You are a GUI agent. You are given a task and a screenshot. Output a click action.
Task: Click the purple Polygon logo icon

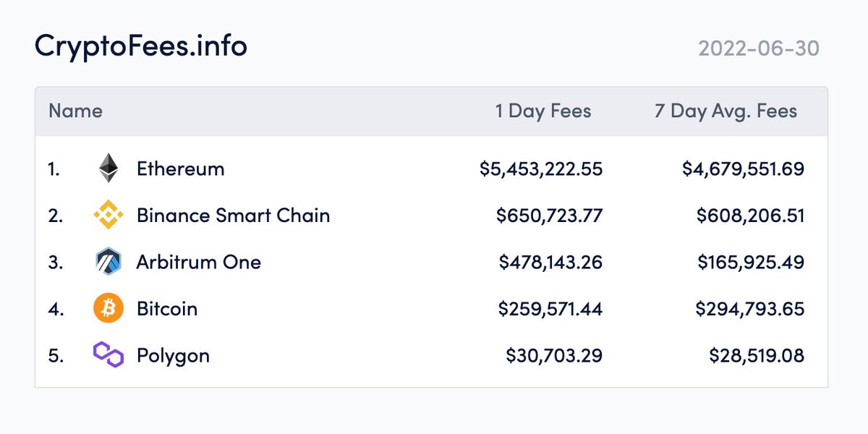[109, 355]
